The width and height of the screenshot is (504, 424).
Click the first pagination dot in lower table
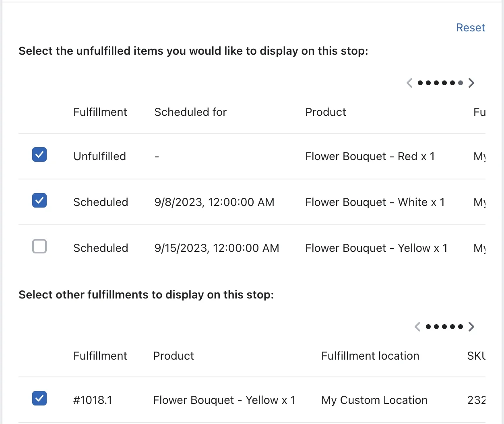coord(428,327)
